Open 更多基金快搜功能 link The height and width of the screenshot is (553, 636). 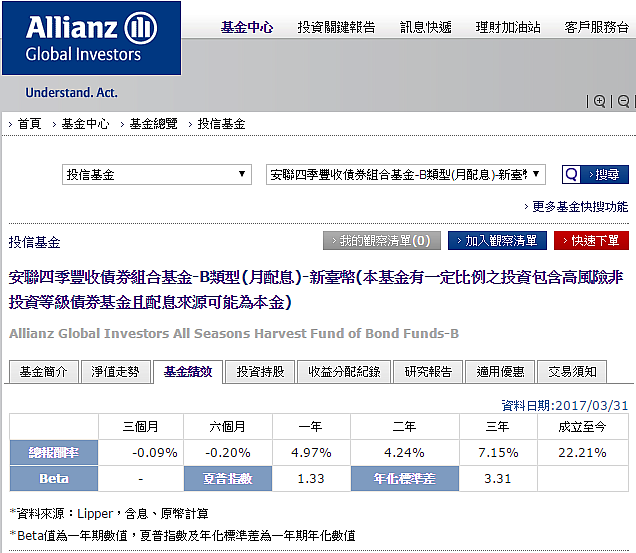[x=580, y=207]
